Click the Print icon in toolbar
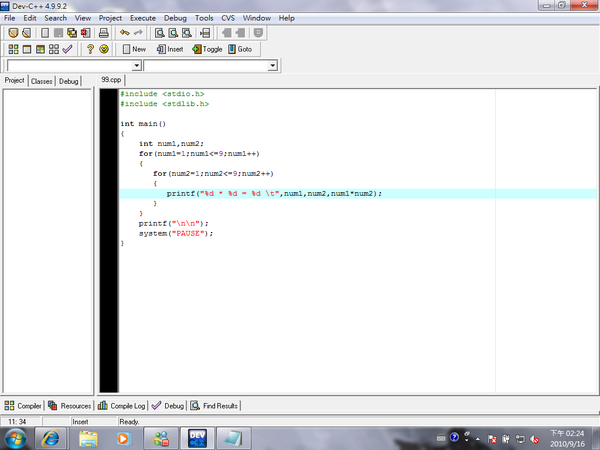The image size is (600, 450). point(103,33)
